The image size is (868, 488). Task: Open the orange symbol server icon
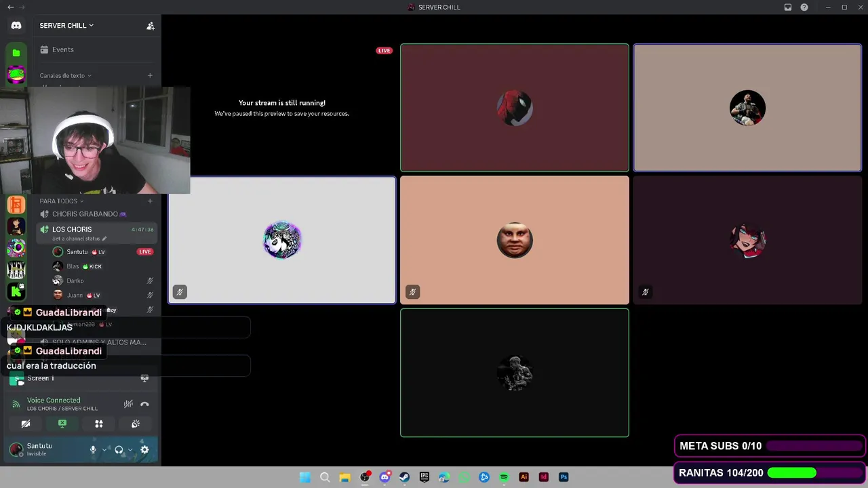click(16, 205)
